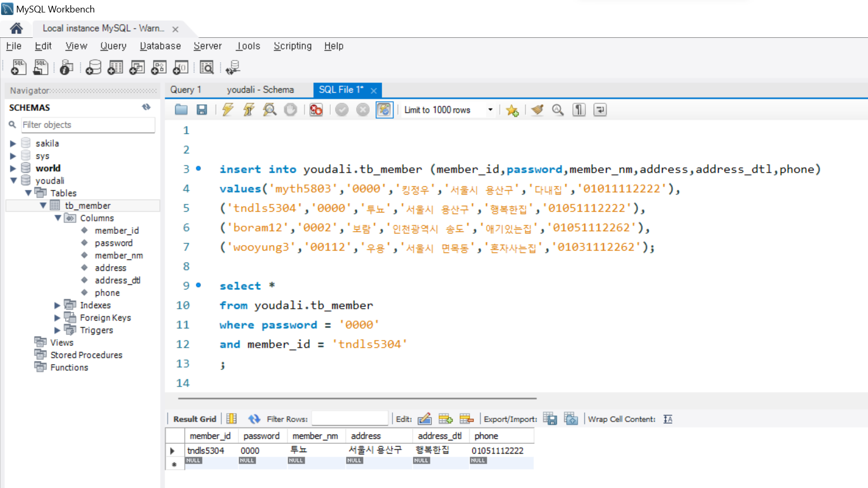The height and width of the screenshot is (488, 868).
Task: Collapse the Tables node
Action: [x=28, y=193]
